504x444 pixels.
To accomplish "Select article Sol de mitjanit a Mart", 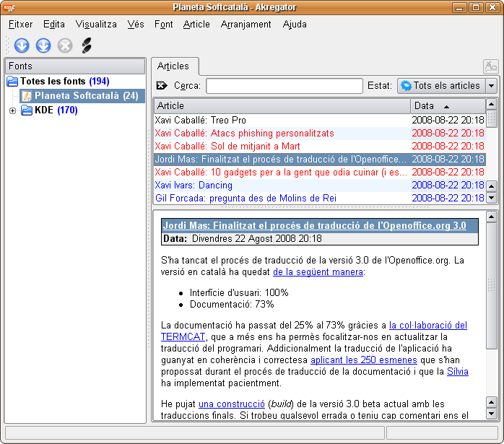I will click(282, 147).
